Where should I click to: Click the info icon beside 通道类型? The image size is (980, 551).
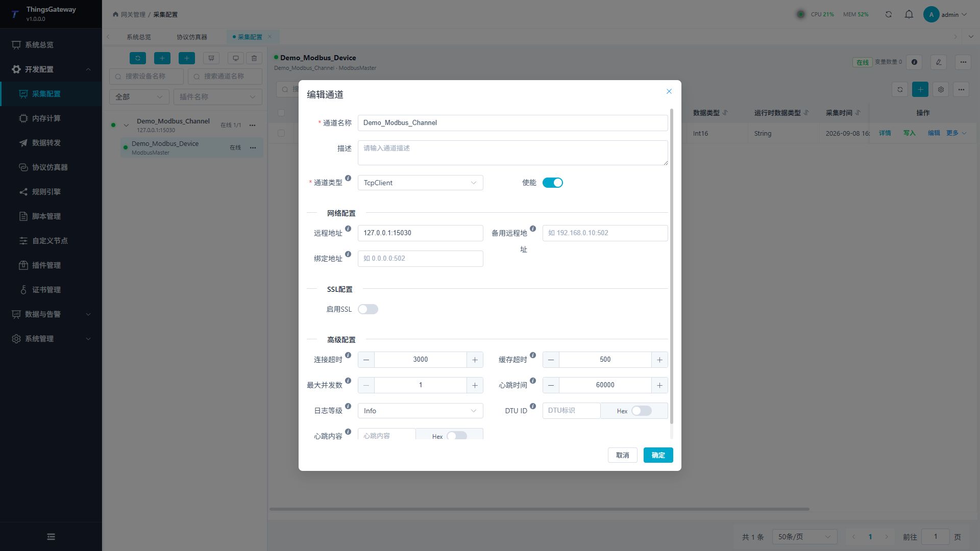[x=348, y=178]
